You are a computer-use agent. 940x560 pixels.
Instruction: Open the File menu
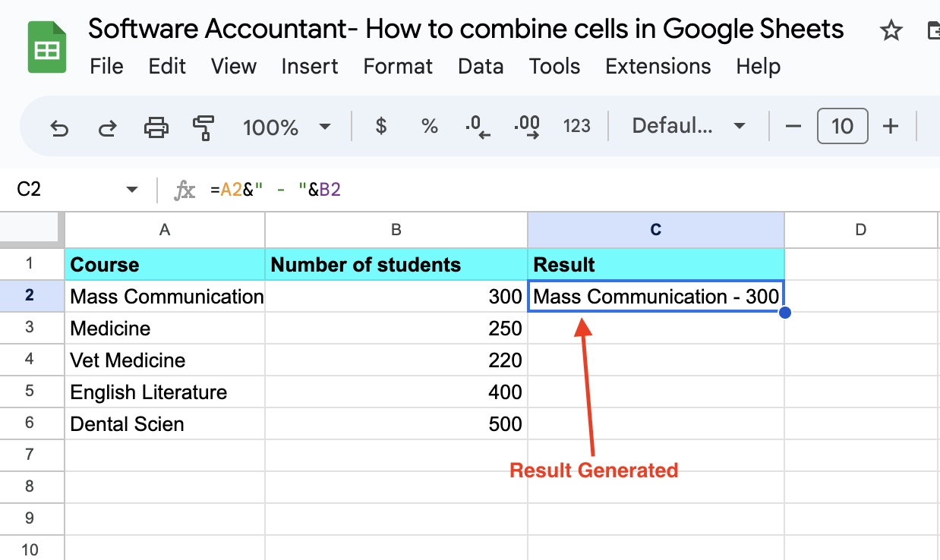click(x=106, y=66)
